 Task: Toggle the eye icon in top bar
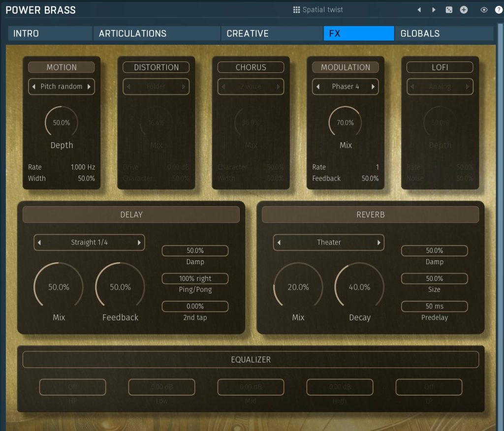[484, 10]
